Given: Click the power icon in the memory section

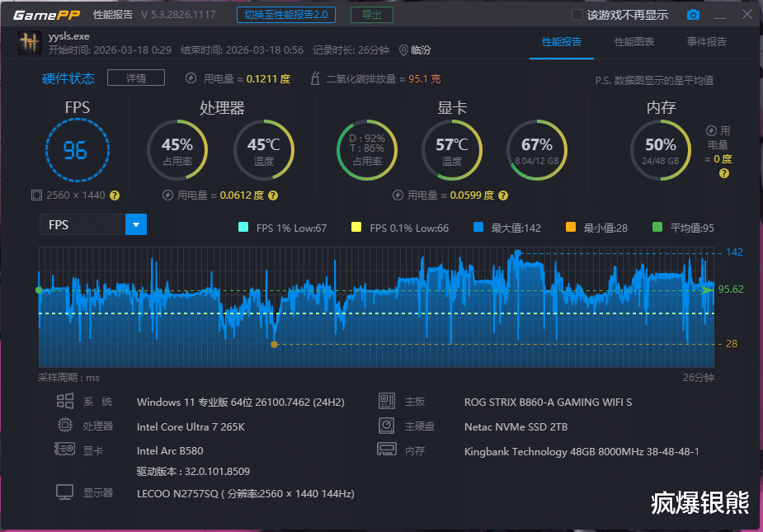Looking at the screenshot, I should (711, 130).
